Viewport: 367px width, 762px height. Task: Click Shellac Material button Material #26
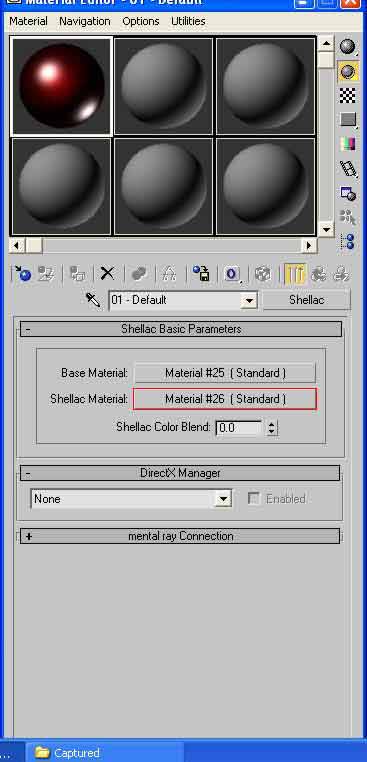tap(225, 399)
